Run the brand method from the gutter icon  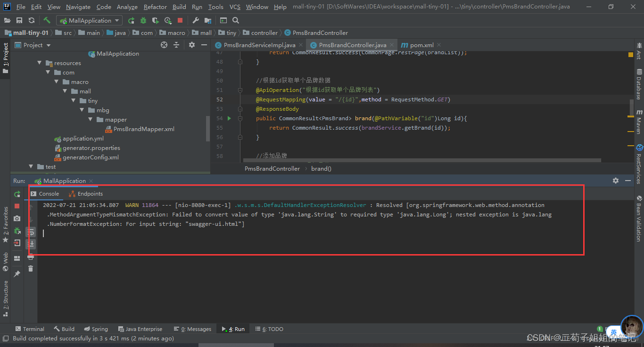[229, 118]
